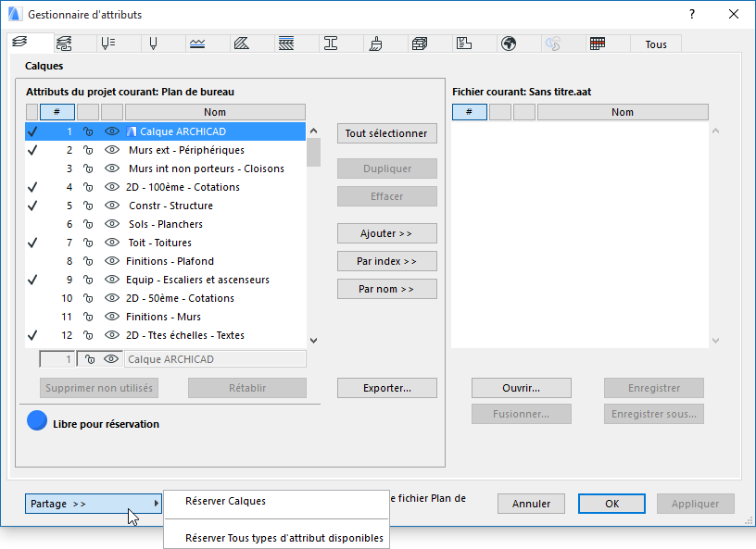
Task: Click the layer list scroll-down arrow
Action: 313,341
